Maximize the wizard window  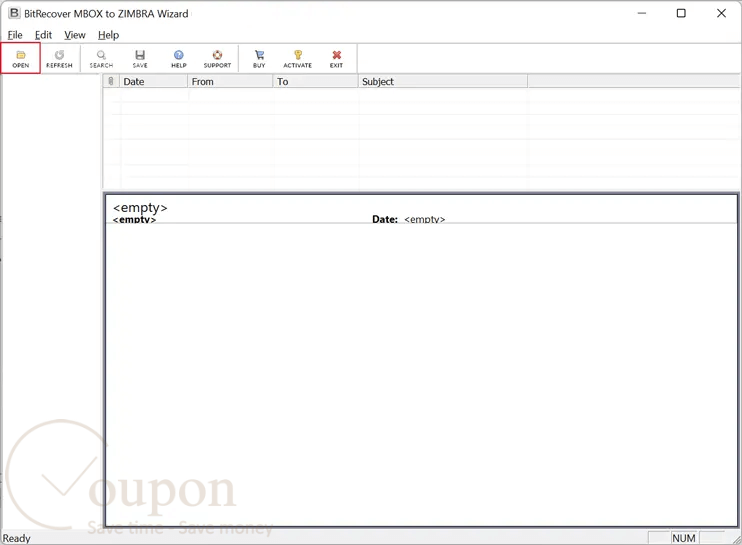tap(681, 13)
